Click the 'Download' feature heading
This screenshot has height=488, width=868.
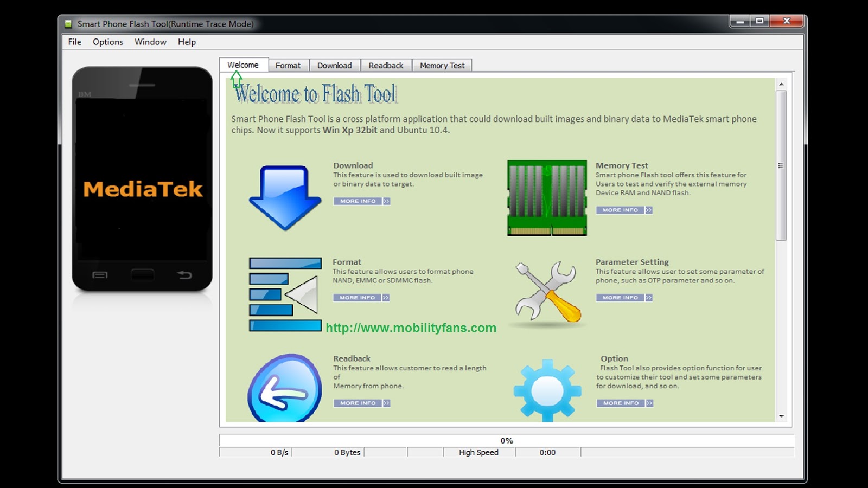tap(353, 165)
